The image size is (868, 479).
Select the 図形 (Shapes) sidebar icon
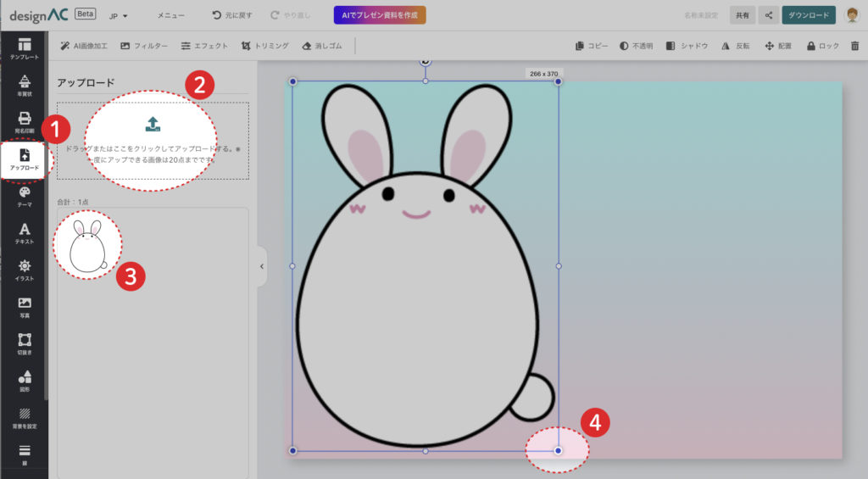[x=24, y=381]
